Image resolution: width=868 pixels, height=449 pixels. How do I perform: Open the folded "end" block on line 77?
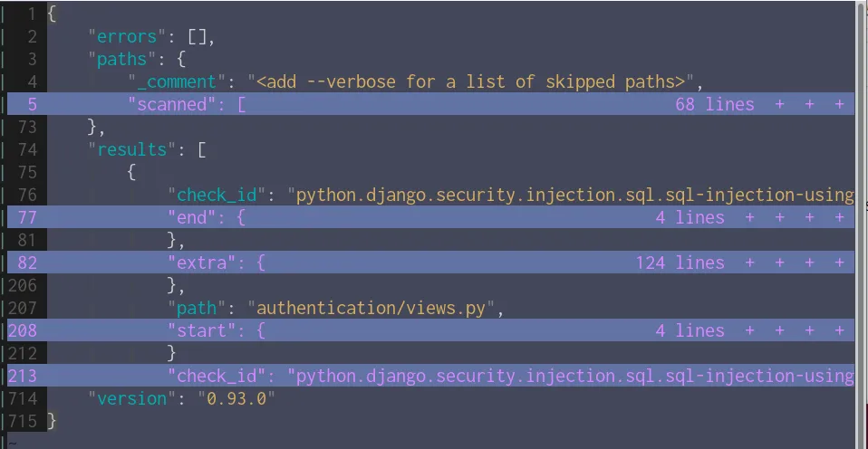tap(206, 217)
